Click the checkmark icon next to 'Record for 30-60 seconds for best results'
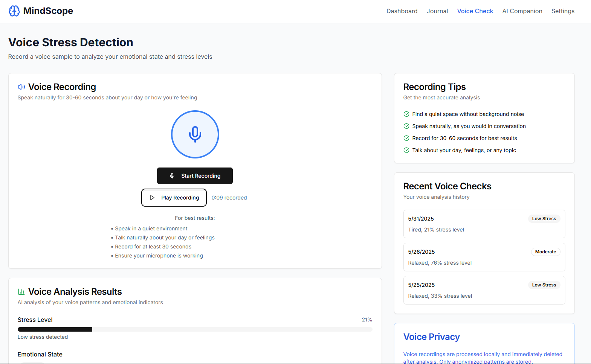This screenshot has width=591, height=364. 406,138
